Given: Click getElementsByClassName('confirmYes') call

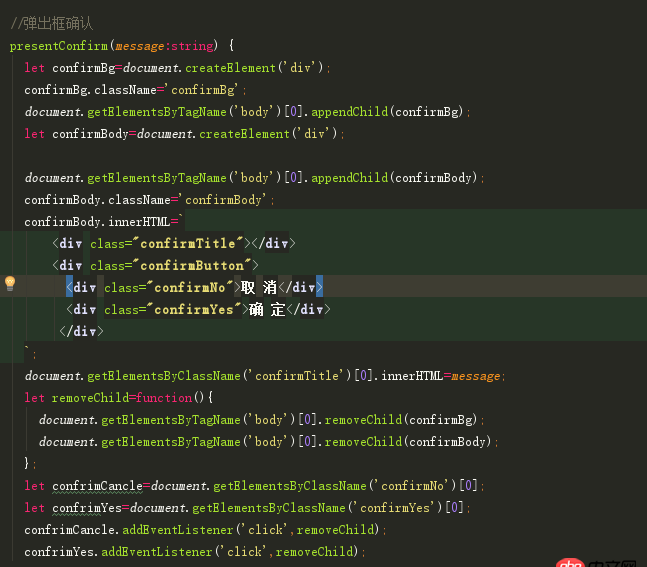Looking at the screenshot, I should (317, 508).
